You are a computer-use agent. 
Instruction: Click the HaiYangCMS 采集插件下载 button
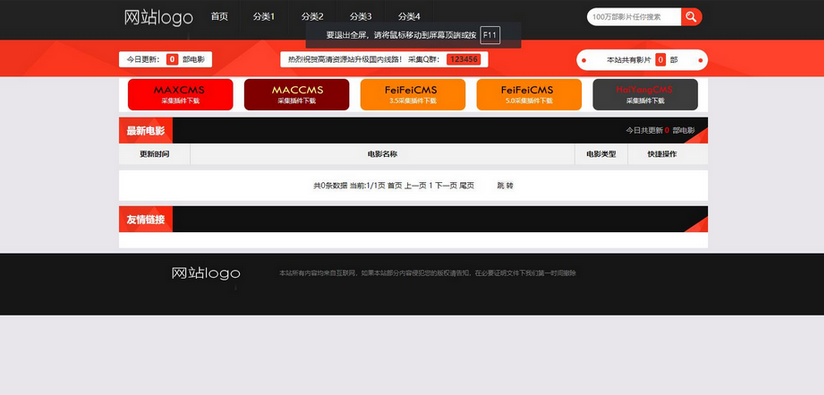(x=645, y=95)
